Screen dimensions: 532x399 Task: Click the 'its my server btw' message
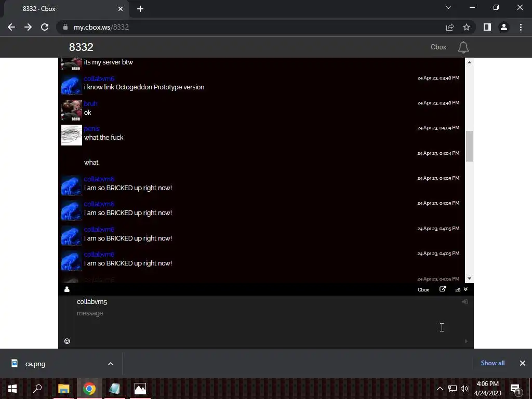pyautogui.click(x=109, y=62)
